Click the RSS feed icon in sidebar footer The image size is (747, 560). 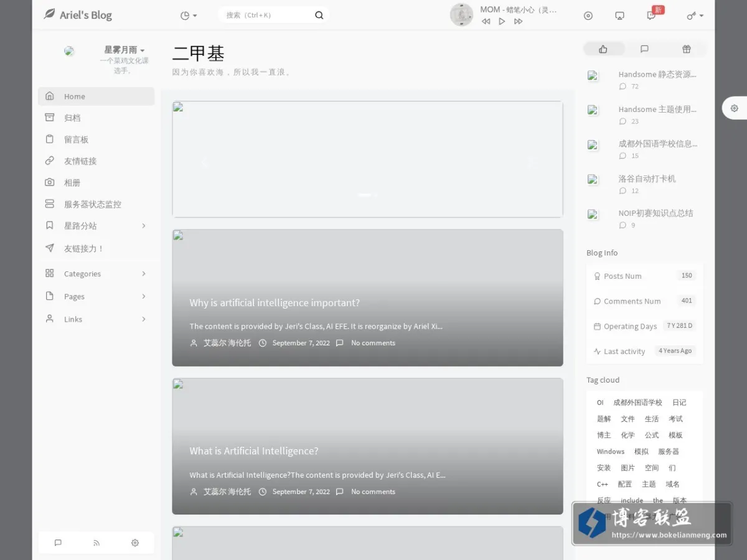click(x=96, y=543)
